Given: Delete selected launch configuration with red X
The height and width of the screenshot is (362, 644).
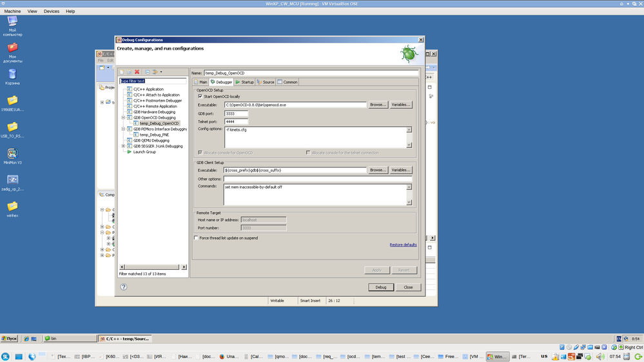Looking at the screenshot, I should pos(137,72).
